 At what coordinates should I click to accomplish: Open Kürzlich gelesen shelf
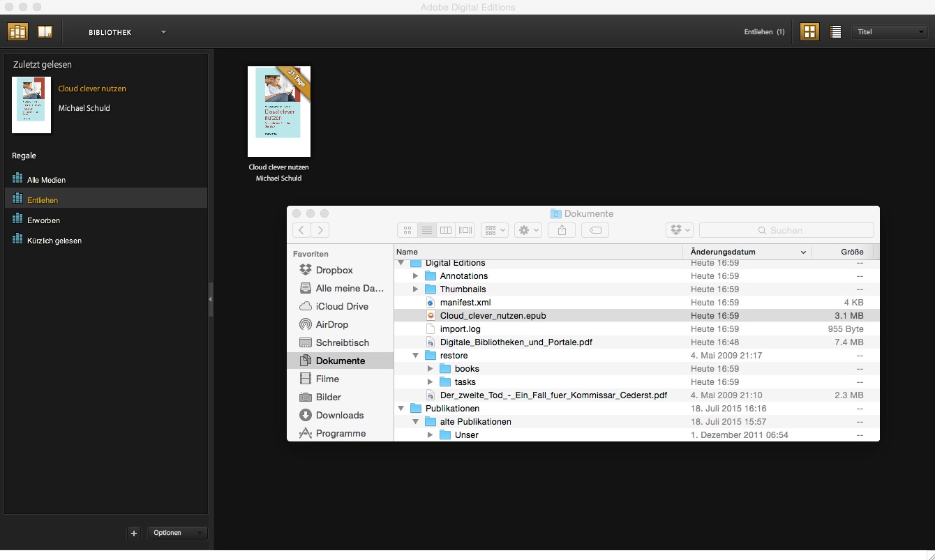[x=54, y=241]
